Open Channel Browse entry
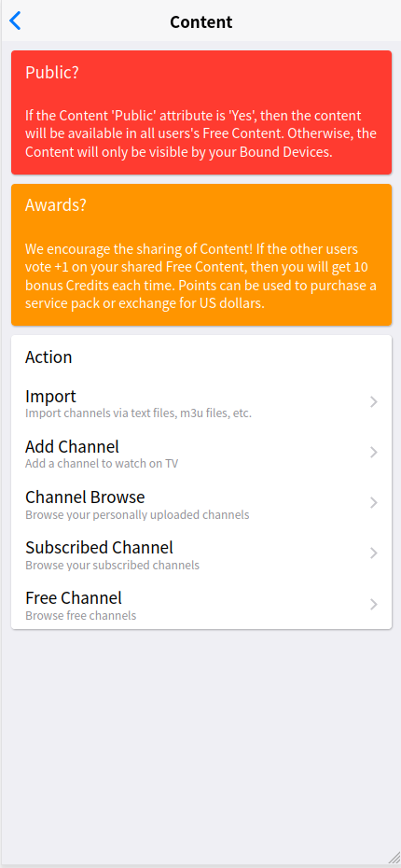 click(x=201, y=504)
